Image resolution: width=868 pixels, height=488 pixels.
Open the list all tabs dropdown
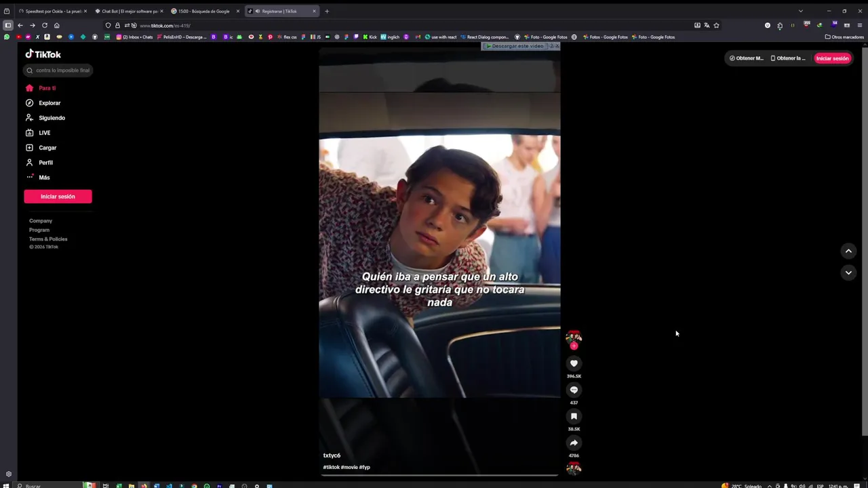(x=800, y=11)
